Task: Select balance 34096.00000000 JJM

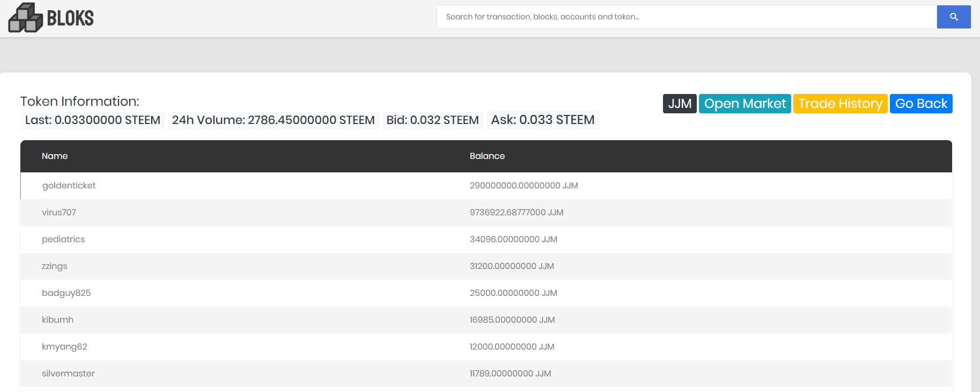Action: click(x=513, y=239)
